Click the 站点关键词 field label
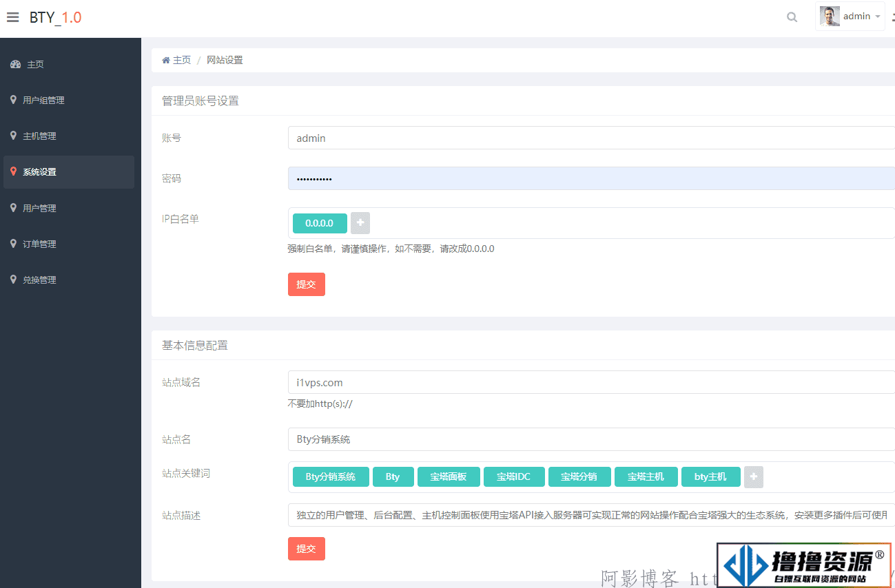The height and width of the screenshot is (588, 895). click(x=186, y=474)
